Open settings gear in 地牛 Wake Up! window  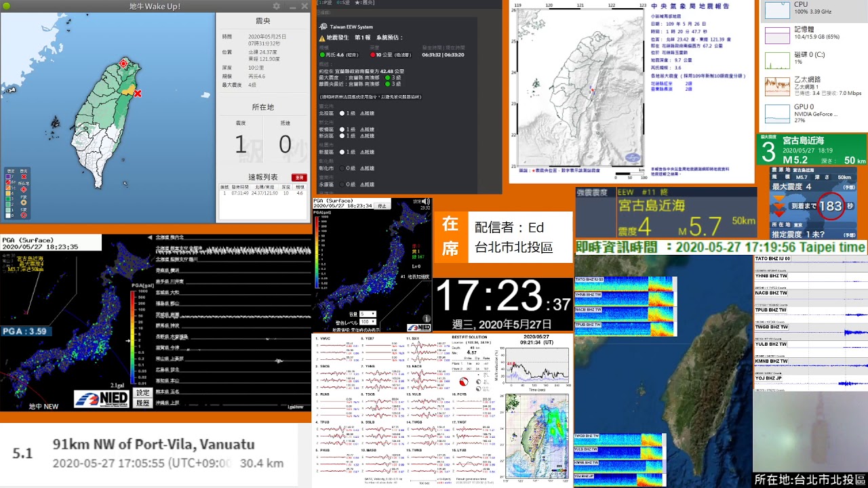click(x=277, y=6)
